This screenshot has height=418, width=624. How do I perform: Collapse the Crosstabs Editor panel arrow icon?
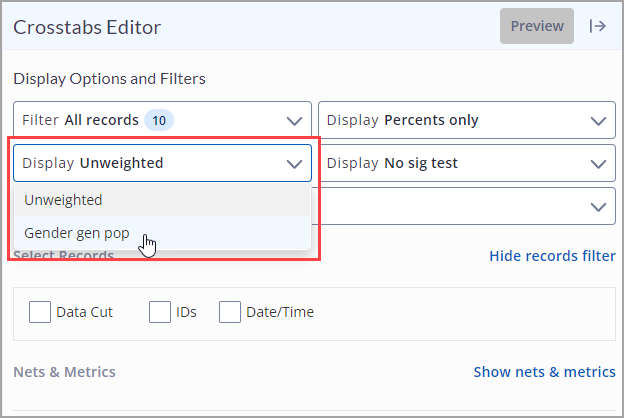(597, 26)
